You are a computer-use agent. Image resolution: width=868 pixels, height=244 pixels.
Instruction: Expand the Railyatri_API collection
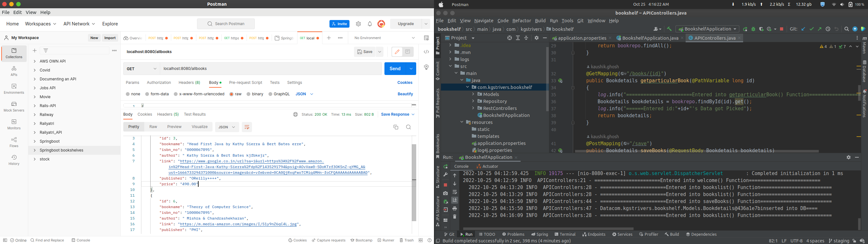click(x=34, y=132)
